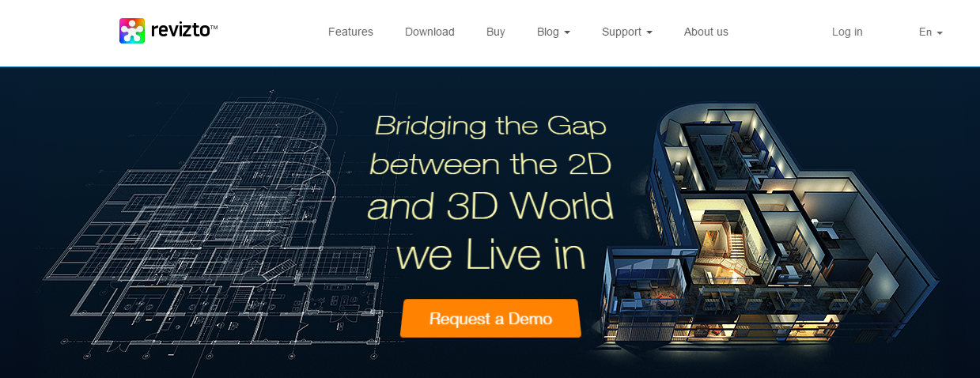Screen dimensions: 980x378
Task: Click the Log in link
Action: point(847,32)
